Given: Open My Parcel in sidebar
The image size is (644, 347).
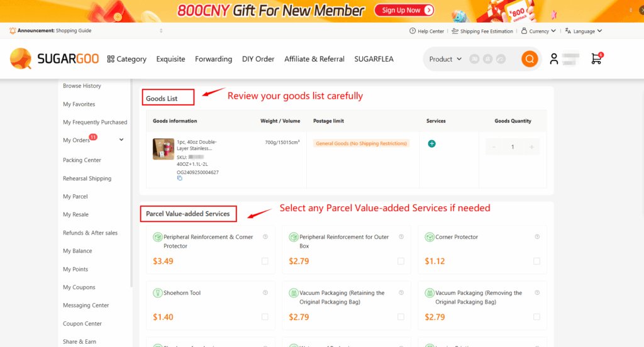Looking at the screenshot, I should click(75, 197).
